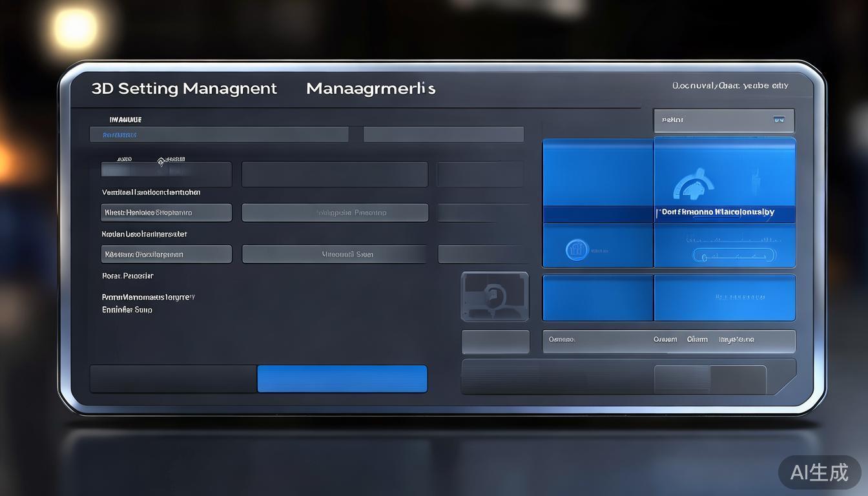
Task: Switch to the '3D Setting Managnent' tab
Action: click(x=184, y=88)
